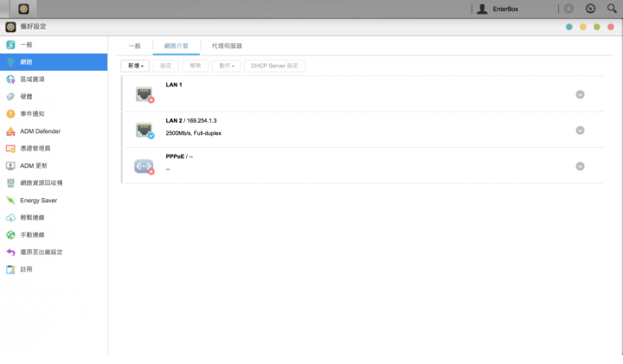Select LAN 2 / 169.254.1.3 text
The image size is (623, 364).
tap(191, 121)
